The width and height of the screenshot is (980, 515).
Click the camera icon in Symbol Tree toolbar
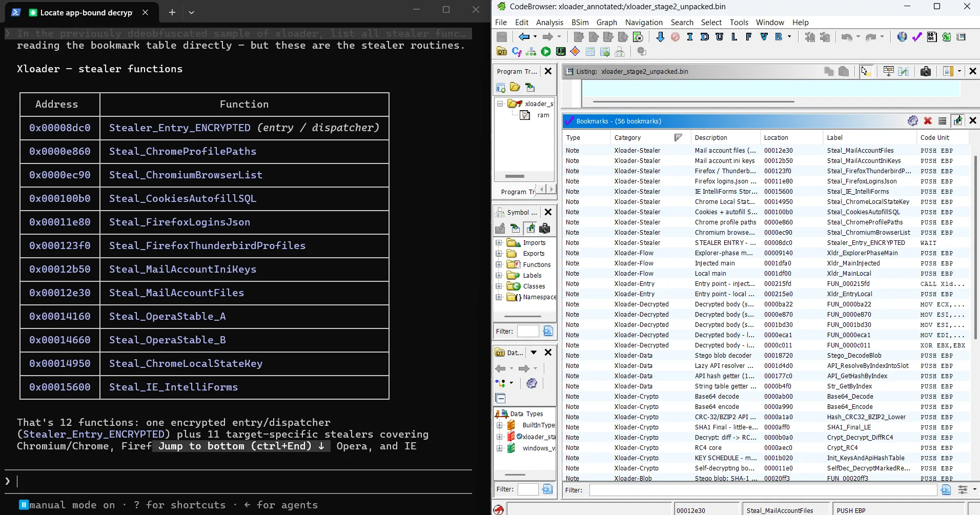click(545, 229)
